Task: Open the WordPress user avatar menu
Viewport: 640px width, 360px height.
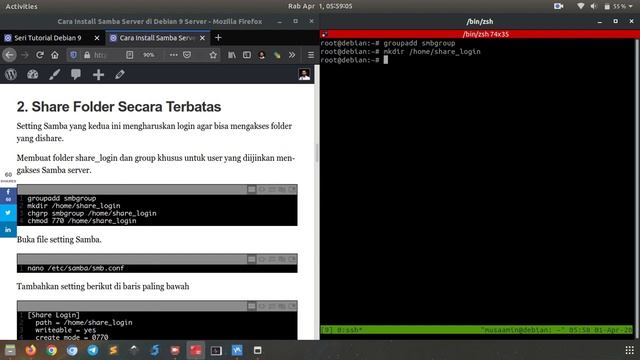Action: 304,74
